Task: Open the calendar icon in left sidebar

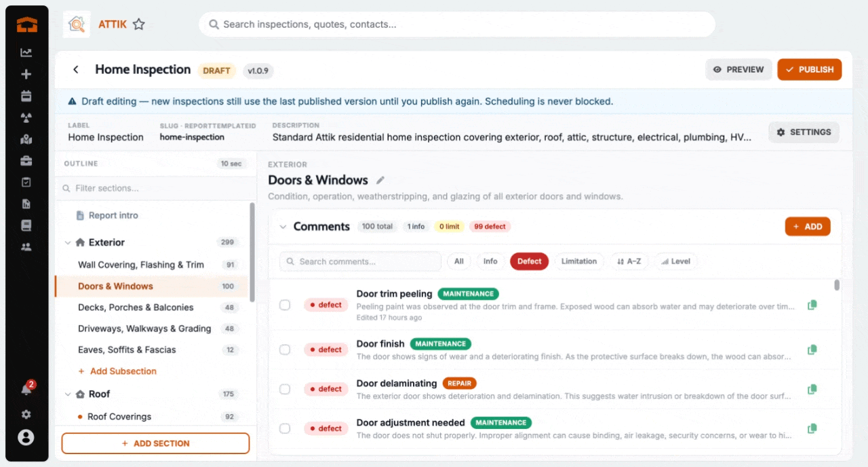Action: (26, 96)
